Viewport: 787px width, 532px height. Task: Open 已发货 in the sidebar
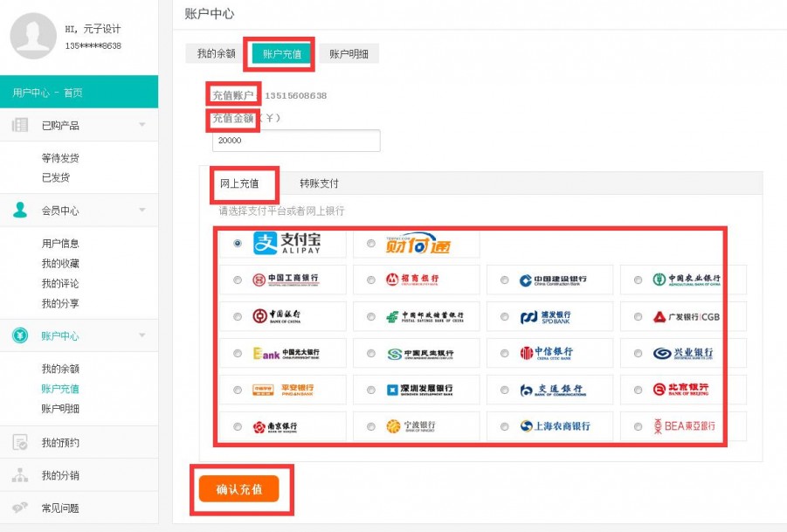pos(56,177)
